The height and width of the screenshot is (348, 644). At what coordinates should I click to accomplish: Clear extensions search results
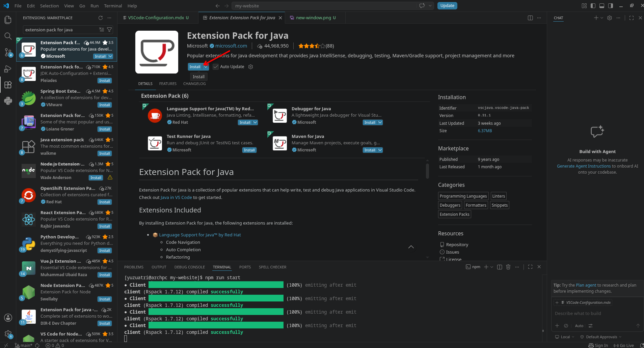pos(102,30)
